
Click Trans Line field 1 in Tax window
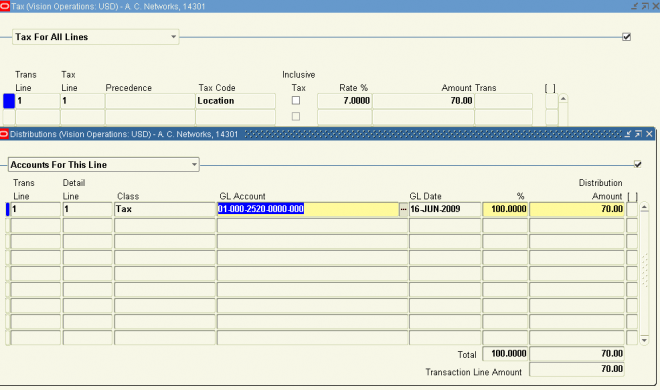coord(38,101)
